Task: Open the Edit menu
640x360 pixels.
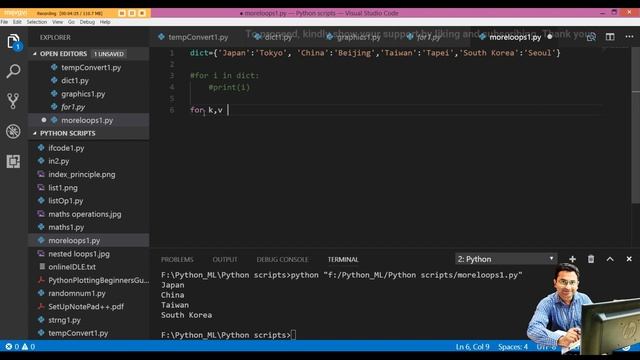Action: 17,22
